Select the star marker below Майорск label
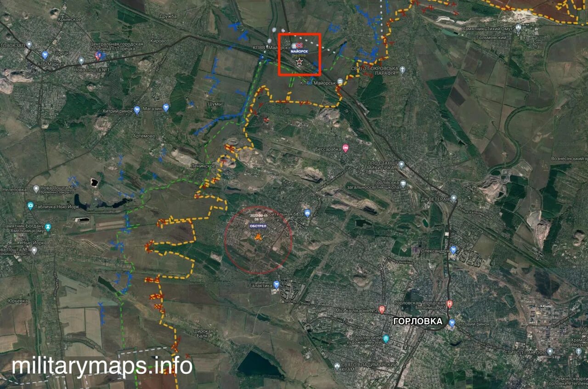588x389 pixels. (x=300, y=61)
